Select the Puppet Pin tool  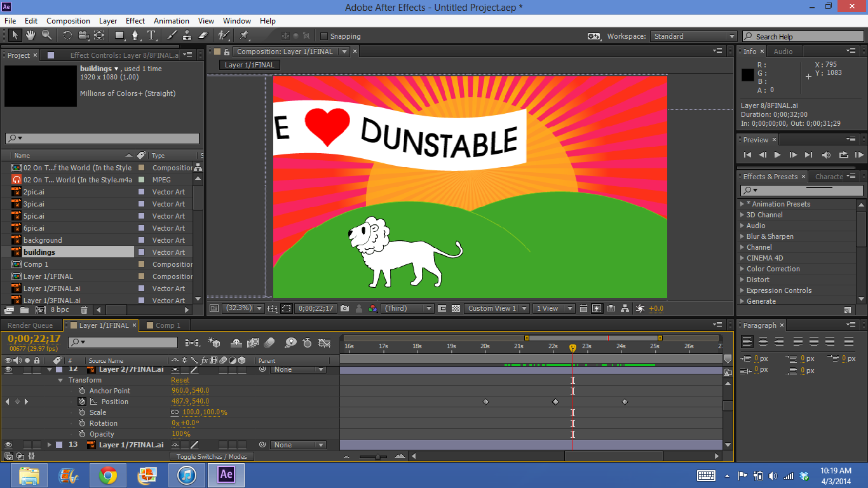[245, 36]
